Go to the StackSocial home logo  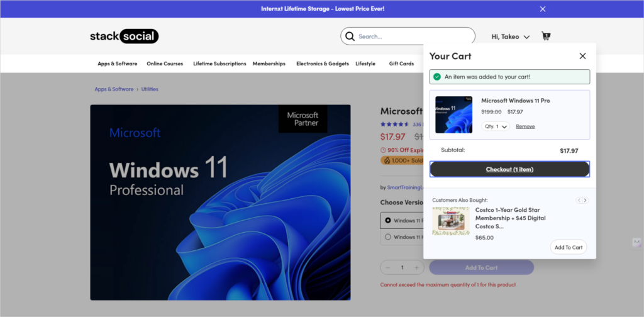click(124, 36)
